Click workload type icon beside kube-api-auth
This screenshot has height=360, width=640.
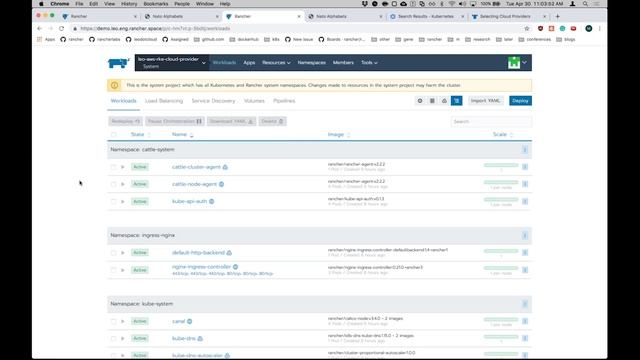tap(212, 201)
